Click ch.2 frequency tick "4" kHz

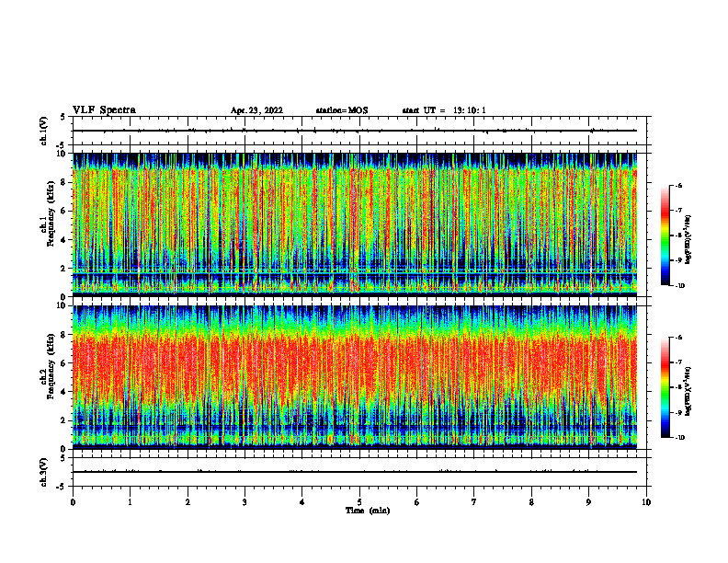coord(65,392)
